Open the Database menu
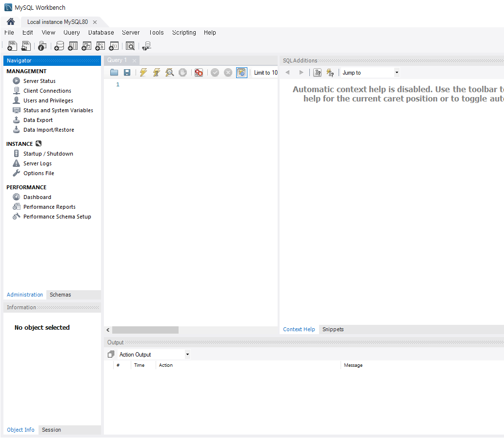 [x=101, y=33]
